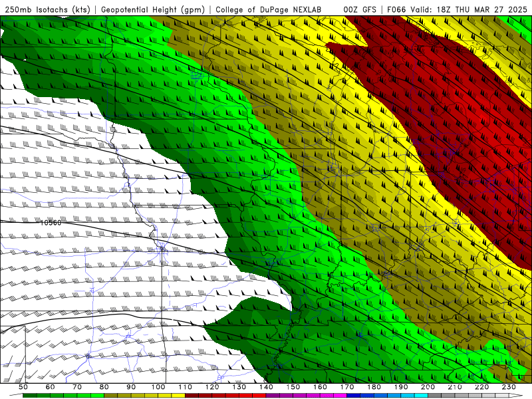Screen dimensions: 532x399
Task: Click the legend value "80"
Action: (x=104, y=387)
